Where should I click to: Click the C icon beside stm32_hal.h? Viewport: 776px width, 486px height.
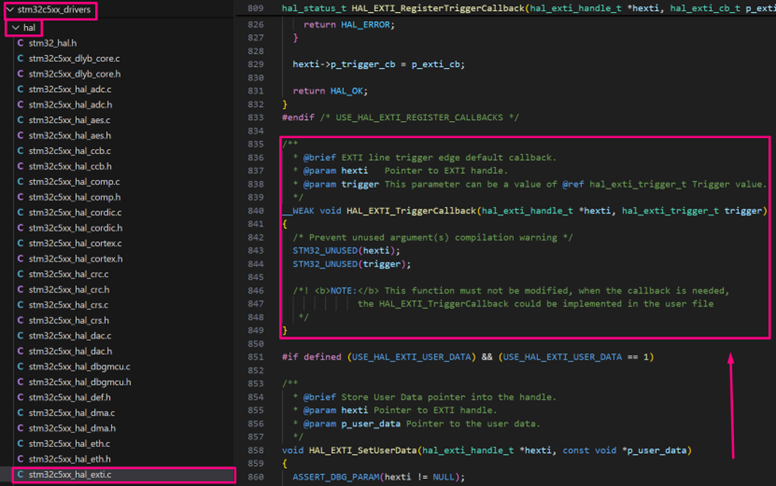[x=20, y=43]
